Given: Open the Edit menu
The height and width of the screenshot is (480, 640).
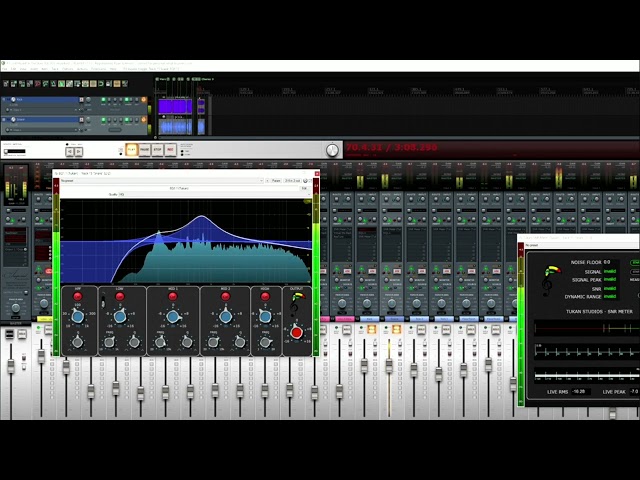Looking at the screenshot, I should tap(13, 69).
